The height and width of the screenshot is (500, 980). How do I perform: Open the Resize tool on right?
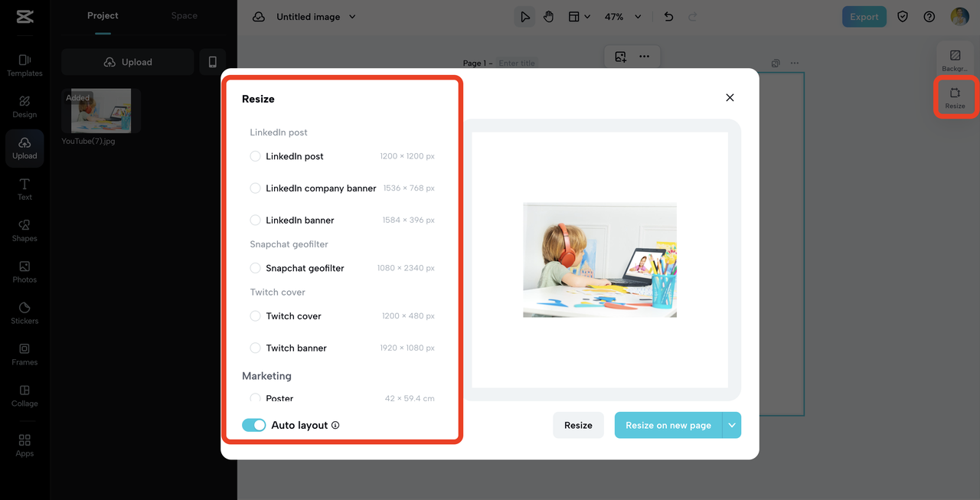coord(955,98)
